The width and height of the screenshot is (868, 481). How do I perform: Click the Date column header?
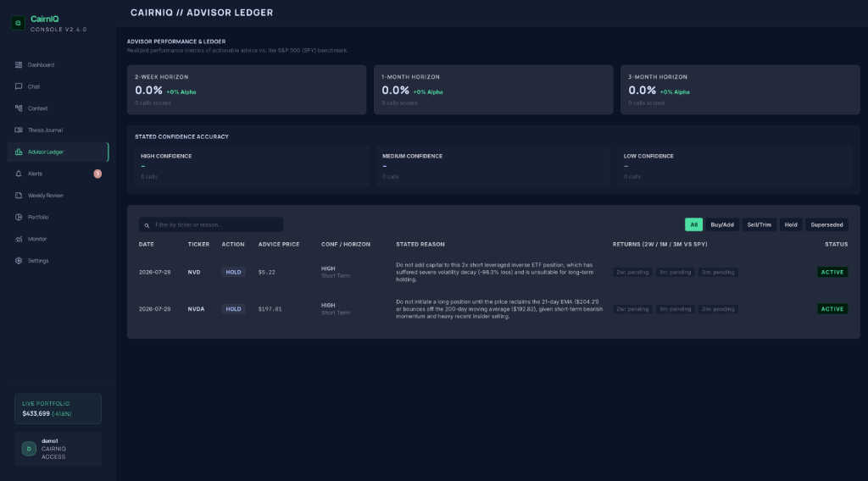point(146,245)
